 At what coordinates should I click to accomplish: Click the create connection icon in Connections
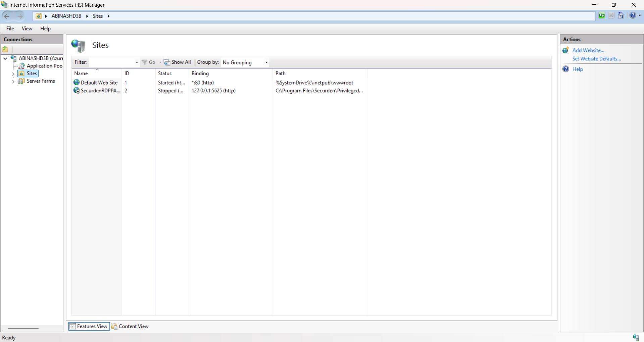pyautogui.click(x=5, y=49)
